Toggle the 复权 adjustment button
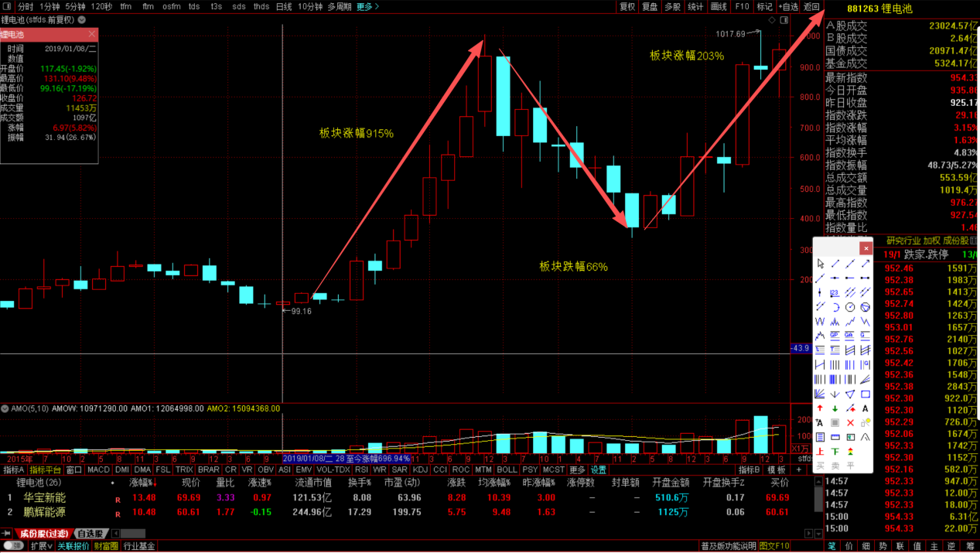The width and height of the screenshot is (980, 553). click(x=627, y=6)
